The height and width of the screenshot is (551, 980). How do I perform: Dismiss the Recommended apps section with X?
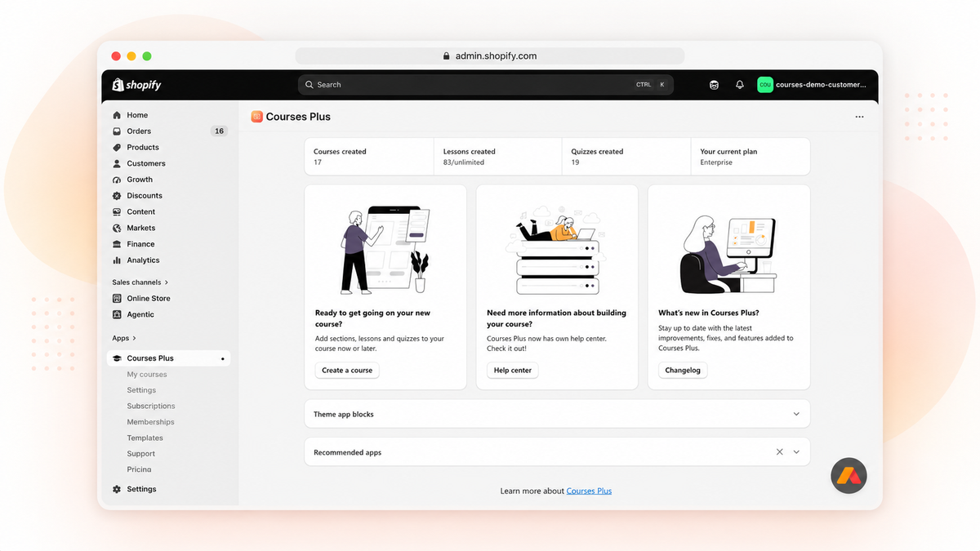(779, 452)
